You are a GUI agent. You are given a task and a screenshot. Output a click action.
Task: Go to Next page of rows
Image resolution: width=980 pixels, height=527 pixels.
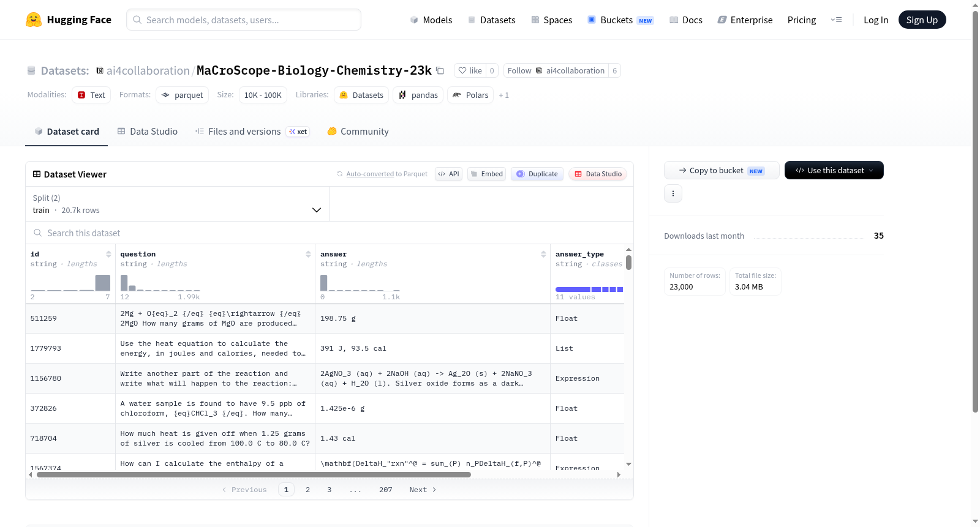tap(423, 490)
